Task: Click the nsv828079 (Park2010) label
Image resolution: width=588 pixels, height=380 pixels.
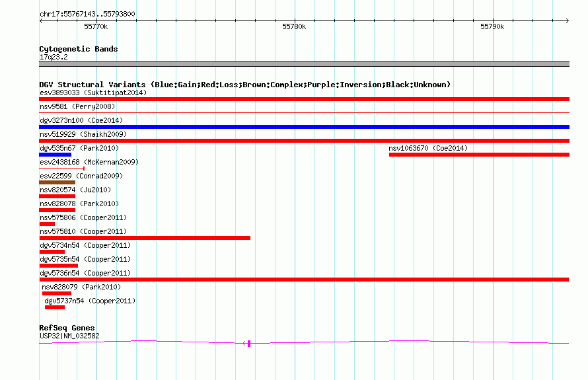Action: [x=81, y=287]
